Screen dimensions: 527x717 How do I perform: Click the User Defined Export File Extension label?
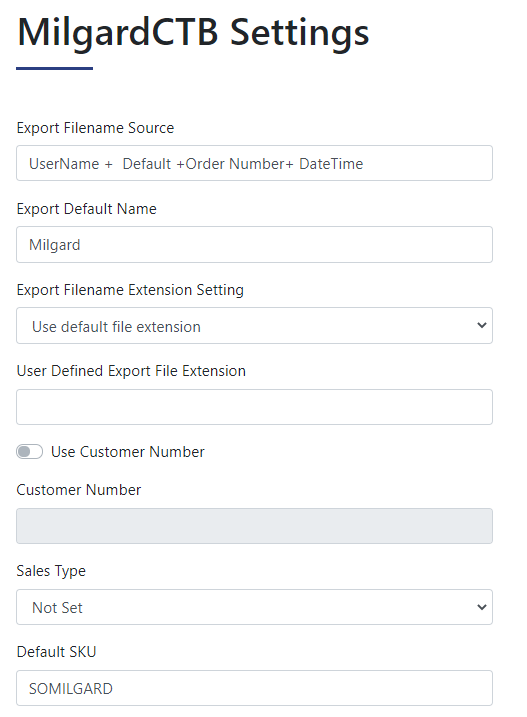coord(131,371)
